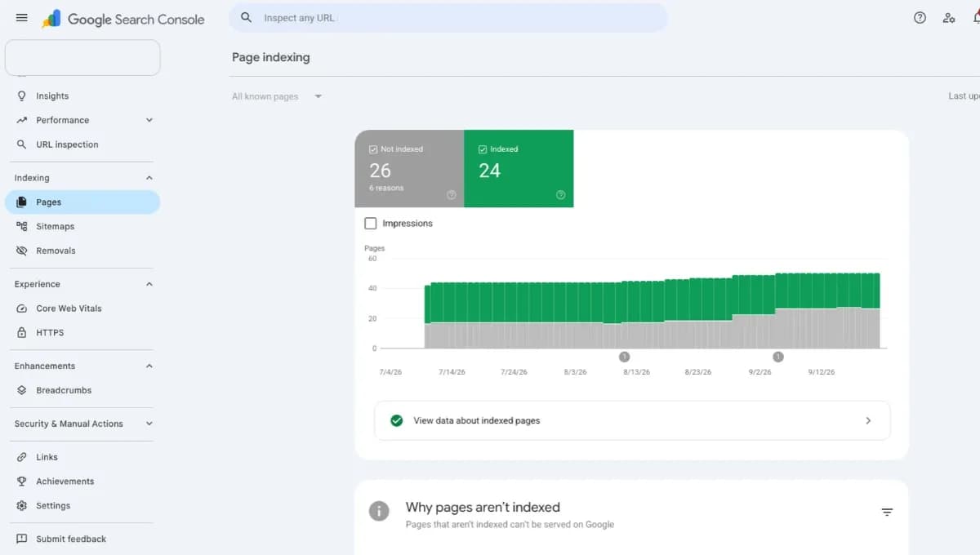Expand the Performance submenu chevron

[x=149, y=120]
